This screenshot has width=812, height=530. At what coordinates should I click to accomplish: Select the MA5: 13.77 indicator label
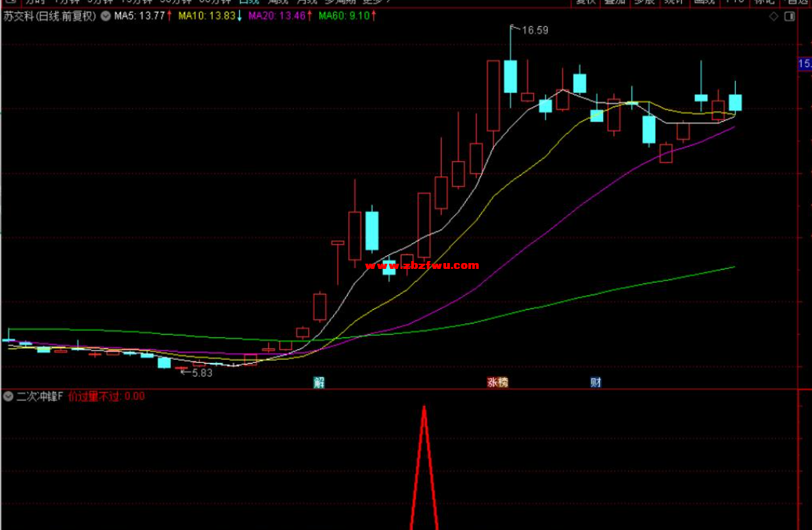point(139,16)
